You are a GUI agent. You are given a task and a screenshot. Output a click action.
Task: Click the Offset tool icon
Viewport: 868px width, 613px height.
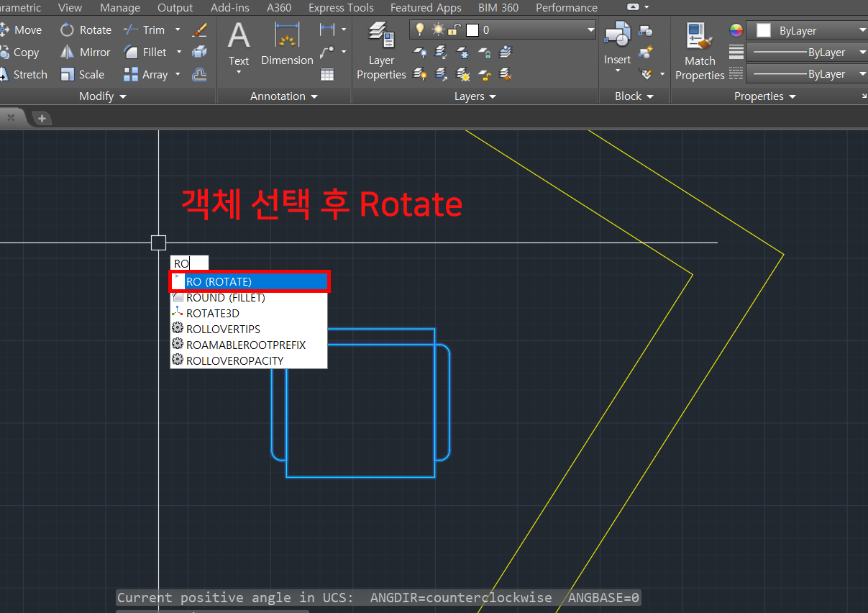[x=199, y=74]
